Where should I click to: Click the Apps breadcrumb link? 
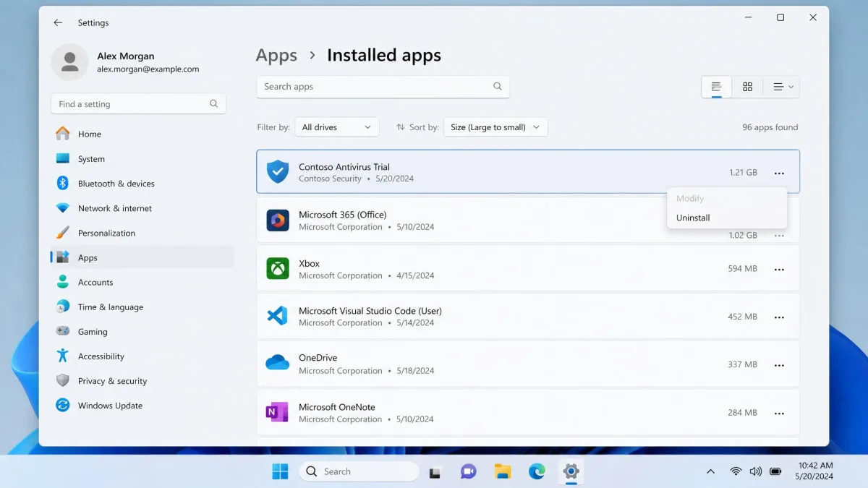pos(276,56)
